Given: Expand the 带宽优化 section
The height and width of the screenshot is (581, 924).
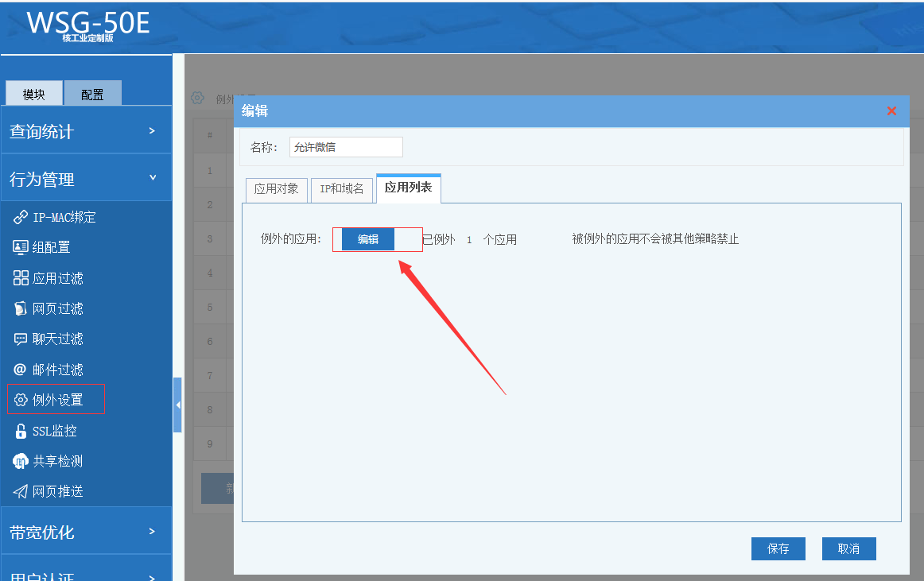Looking at the screenshot, I should point(86,532).
